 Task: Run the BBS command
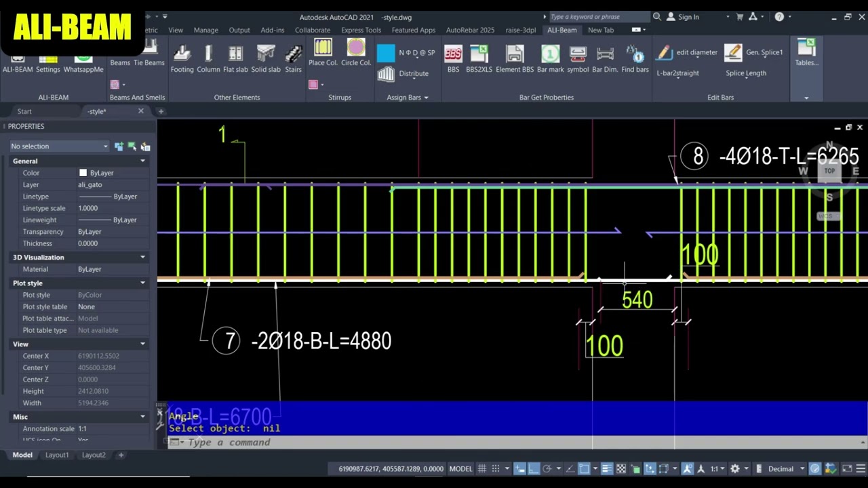tap(453, 58)
